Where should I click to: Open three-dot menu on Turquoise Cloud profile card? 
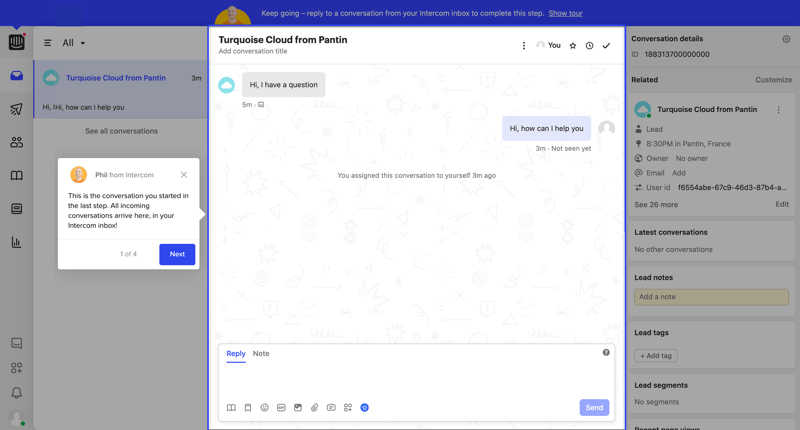pyautogui.click(x=779, y=110)
